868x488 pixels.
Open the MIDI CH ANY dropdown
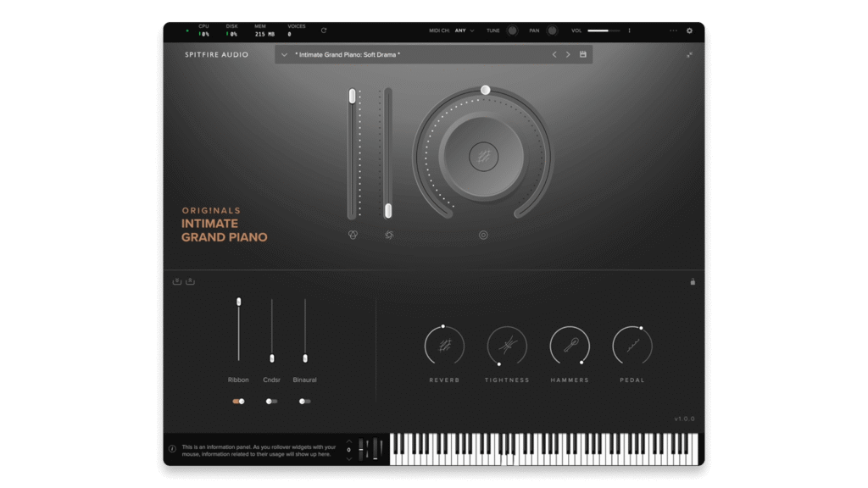465,30
